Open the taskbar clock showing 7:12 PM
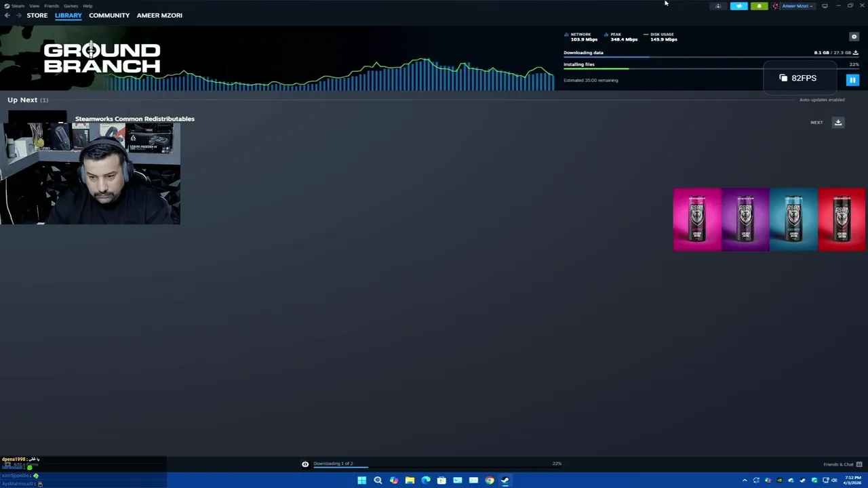 pos(852,480)
